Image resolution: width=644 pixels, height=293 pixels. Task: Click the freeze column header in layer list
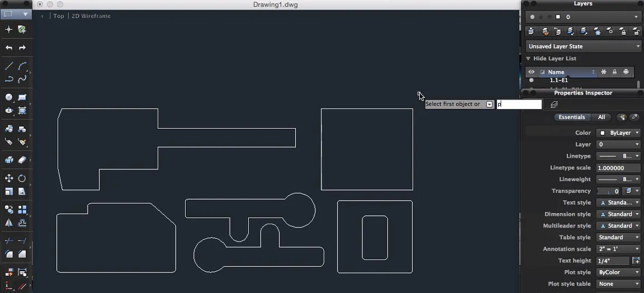pos(604,72)
